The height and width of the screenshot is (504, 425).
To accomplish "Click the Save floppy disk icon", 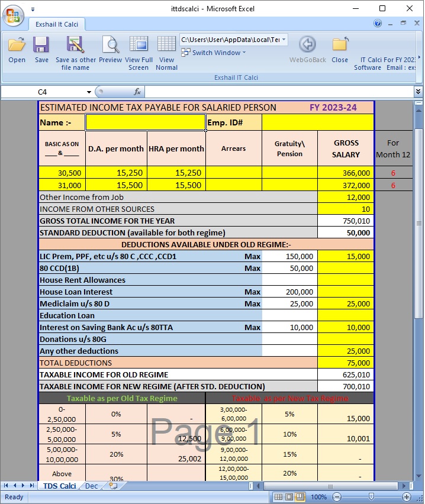I will 41,46.
